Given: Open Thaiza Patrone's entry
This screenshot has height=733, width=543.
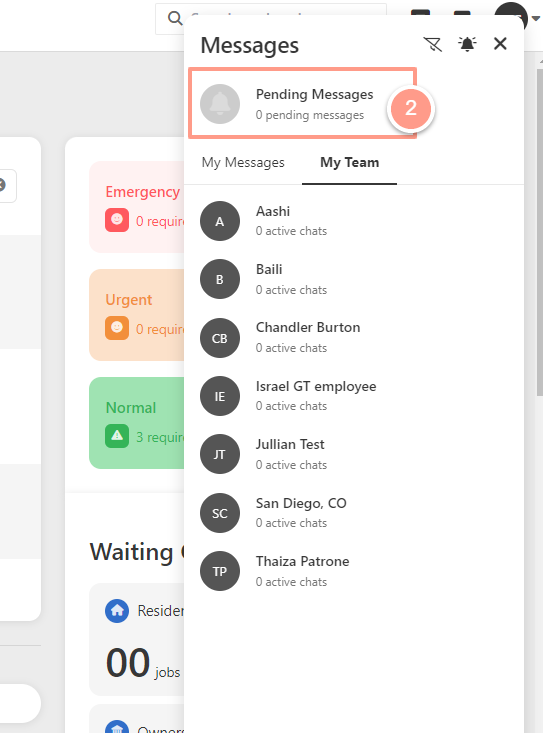Looking at the screenshot, I should click(354, 571).
